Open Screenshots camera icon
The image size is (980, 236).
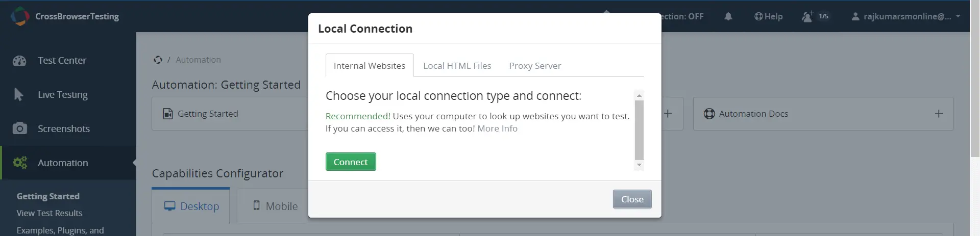[19, 128]
